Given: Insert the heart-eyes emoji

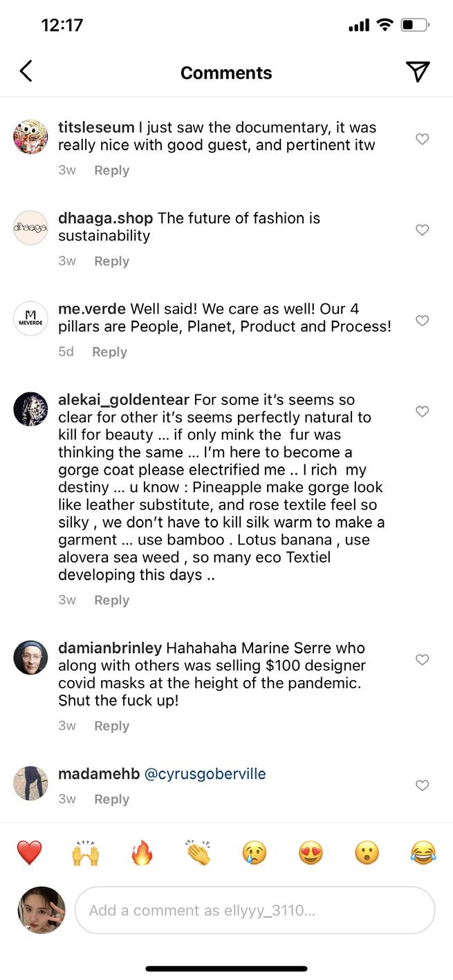Looking at the screenshot, I should (311, 853).
